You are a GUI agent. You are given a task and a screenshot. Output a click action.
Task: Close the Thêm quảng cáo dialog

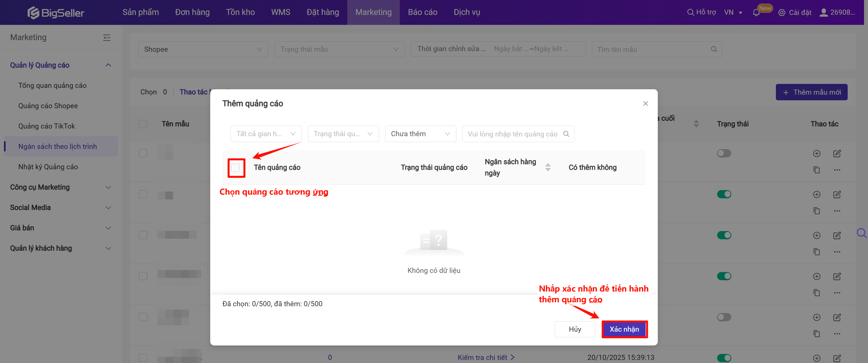point(645,104)
